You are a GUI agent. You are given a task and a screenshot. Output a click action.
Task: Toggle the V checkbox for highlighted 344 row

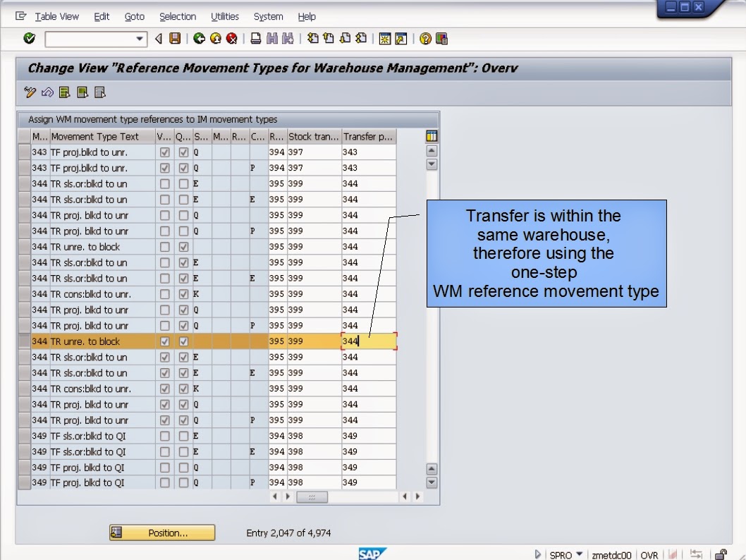coord(165,340)
